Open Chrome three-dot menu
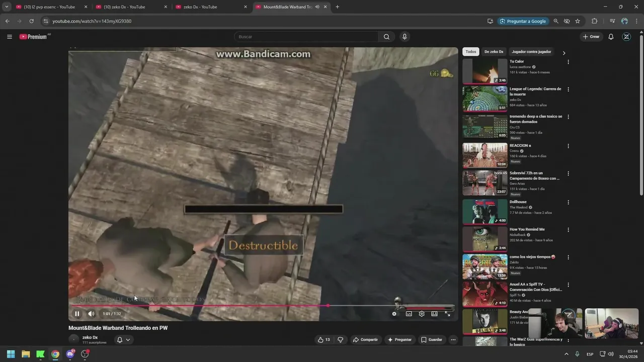 637,21
